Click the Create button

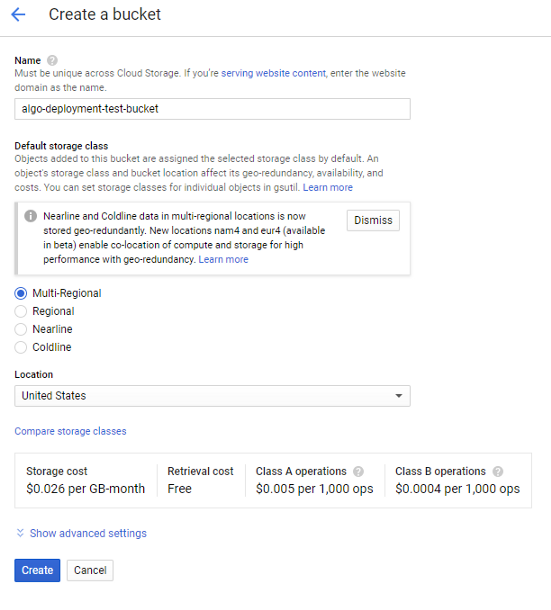(x=37, y=570)
